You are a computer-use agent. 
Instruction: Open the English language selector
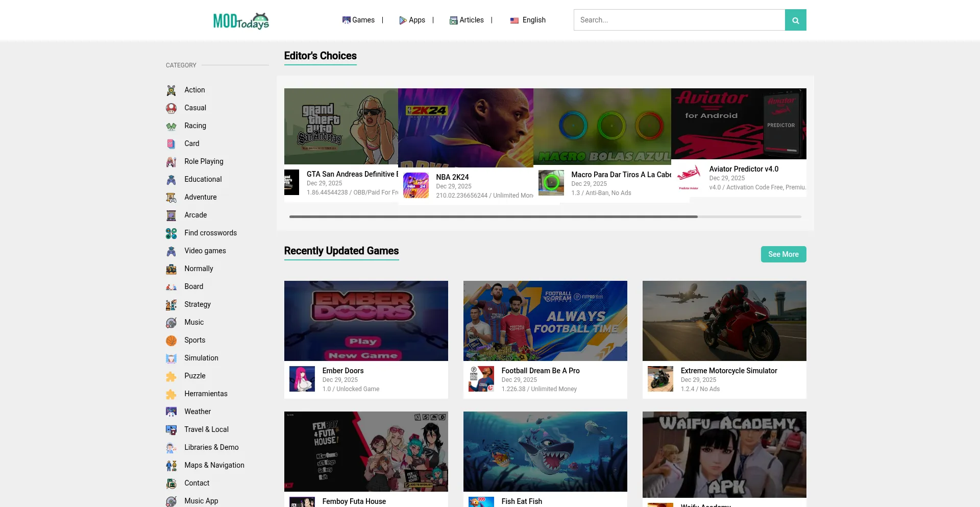click(528, 20)
